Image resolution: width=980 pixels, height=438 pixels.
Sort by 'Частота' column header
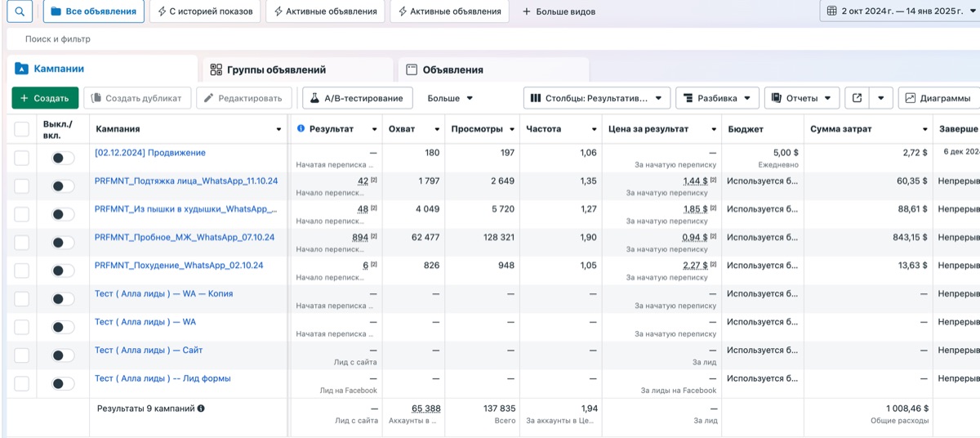click(x=561, y=129)
